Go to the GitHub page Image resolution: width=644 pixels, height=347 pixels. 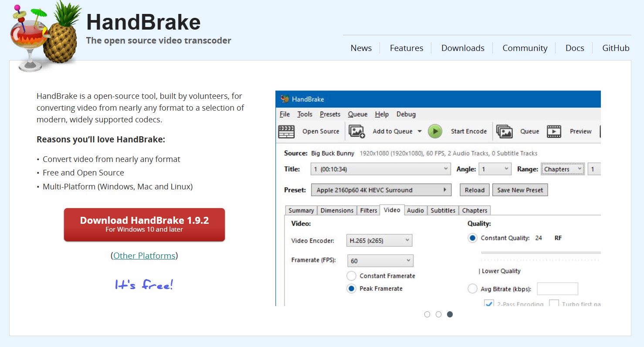pyautogui.click(x=616, y=48)
